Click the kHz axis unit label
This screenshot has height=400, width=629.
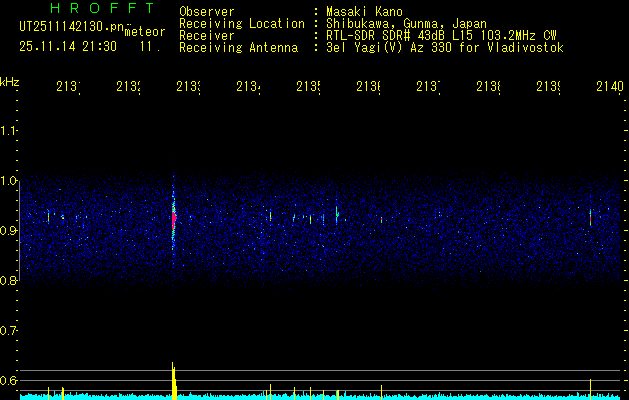[x=9, y=82]
